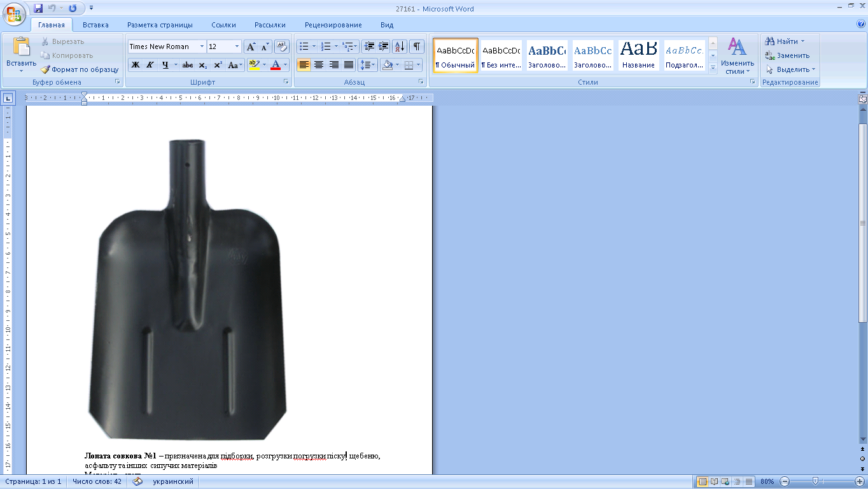Expand the styles gallery More arrow
Screen dimensions: 868x489
coord(713,67)
